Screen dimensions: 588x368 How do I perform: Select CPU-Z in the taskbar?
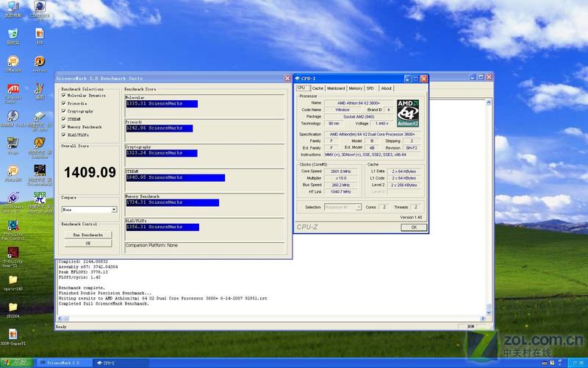(121, 363)
